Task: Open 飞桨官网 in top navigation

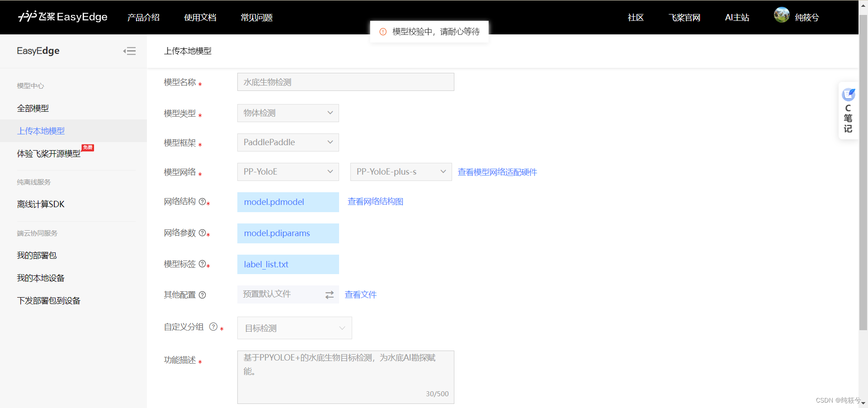Action: [684, 17]
